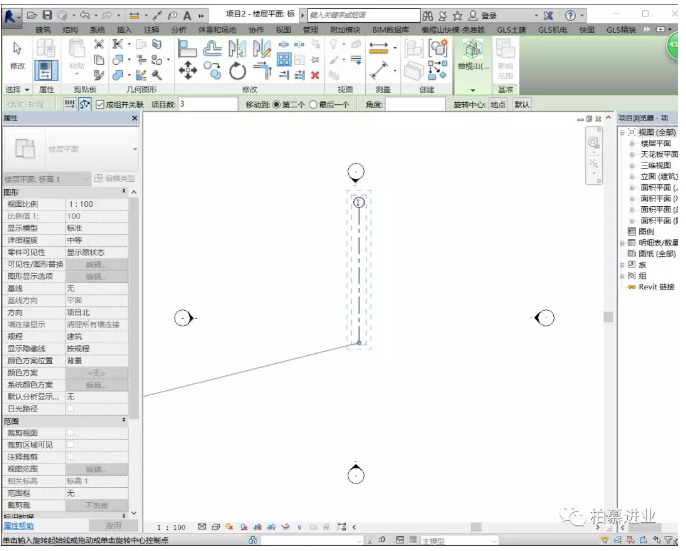This screenshot has width=686, height=551.
Task: Click the 橄榄山 plugin cube icon
Action: [x=472, y=48]
